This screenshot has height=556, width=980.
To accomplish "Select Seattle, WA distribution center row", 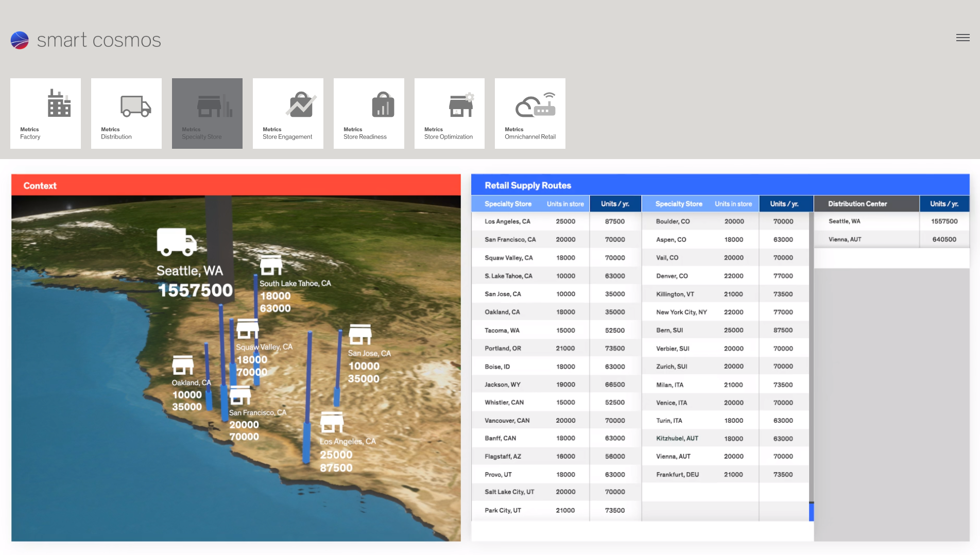I will coord(891,221).
